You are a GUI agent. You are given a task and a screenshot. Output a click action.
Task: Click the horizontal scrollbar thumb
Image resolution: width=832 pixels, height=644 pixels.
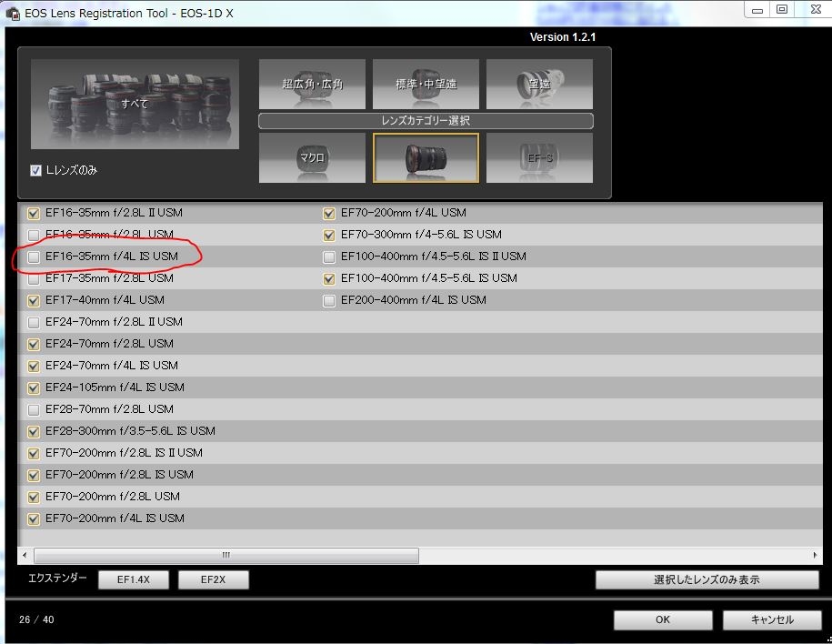pos(226,556)
